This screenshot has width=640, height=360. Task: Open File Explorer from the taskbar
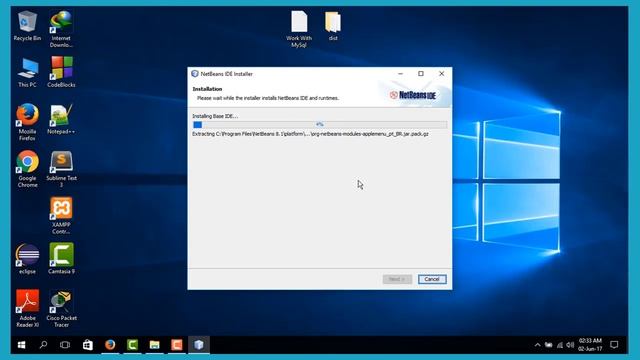tap(154, 345)
